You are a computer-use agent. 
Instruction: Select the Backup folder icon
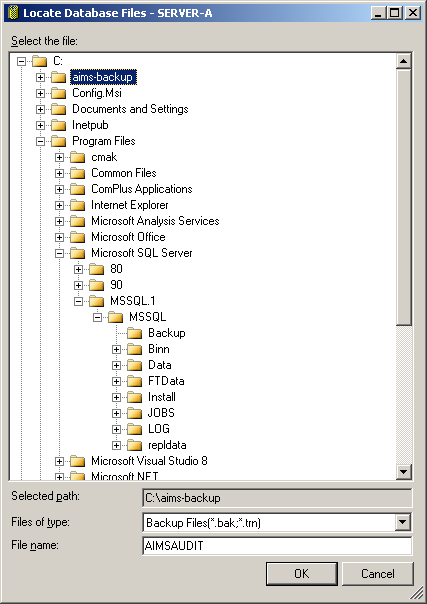134,333
